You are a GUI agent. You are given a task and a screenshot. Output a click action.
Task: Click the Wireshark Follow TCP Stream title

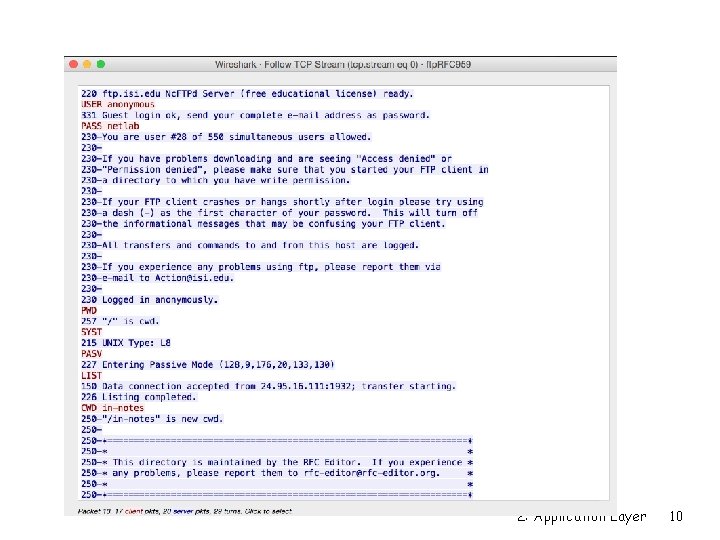click(343, 65)
